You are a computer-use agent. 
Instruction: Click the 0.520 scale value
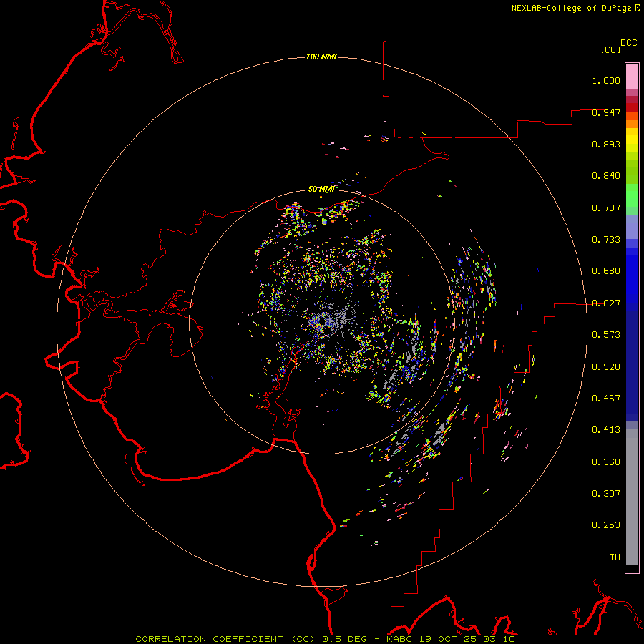point(606,367)
